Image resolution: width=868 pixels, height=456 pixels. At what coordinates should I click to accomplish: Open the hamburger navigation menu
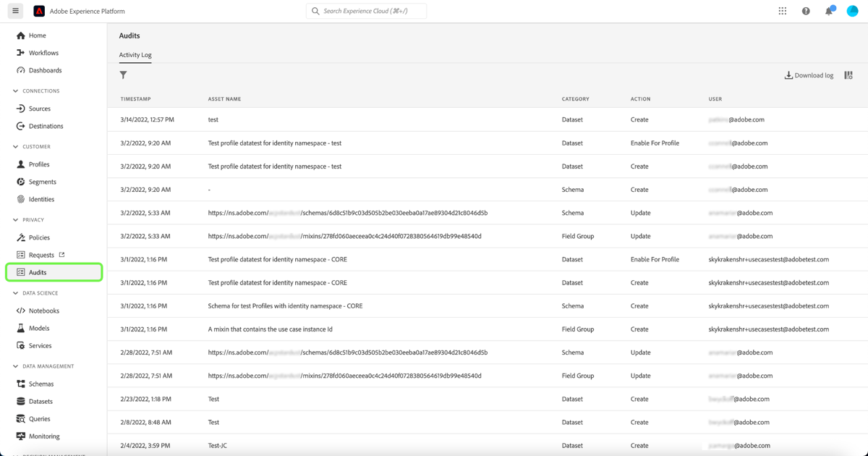(14, 10)
